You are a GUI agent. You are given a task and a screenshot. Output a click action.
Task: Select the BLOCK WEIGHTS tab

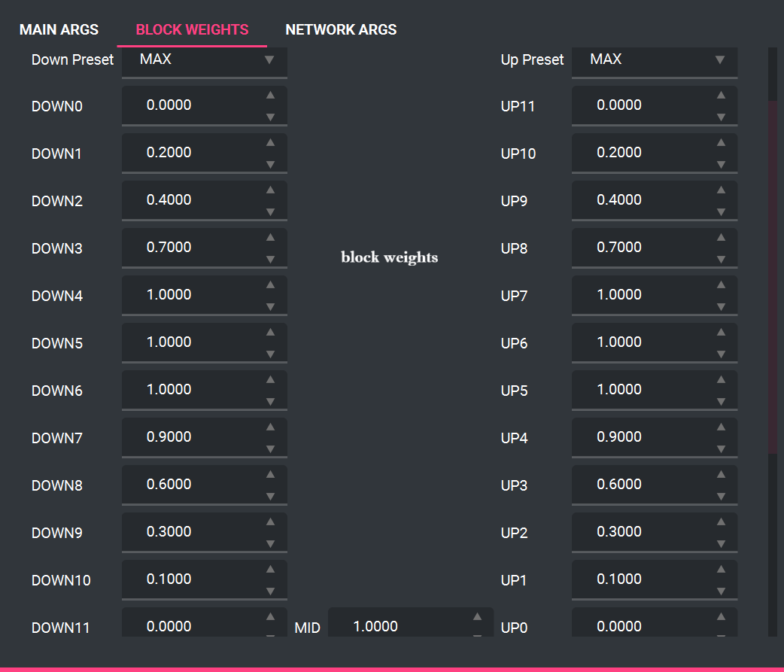point(192,30)
